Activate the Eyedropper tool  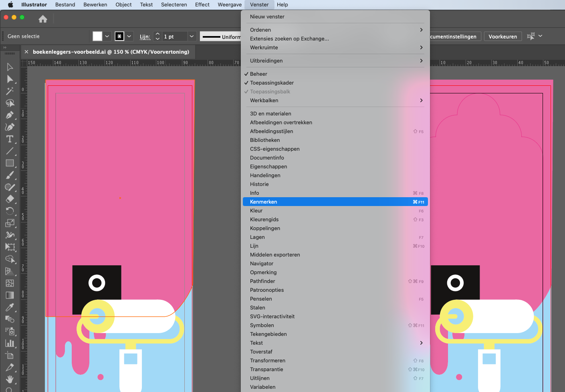(10, 307)
